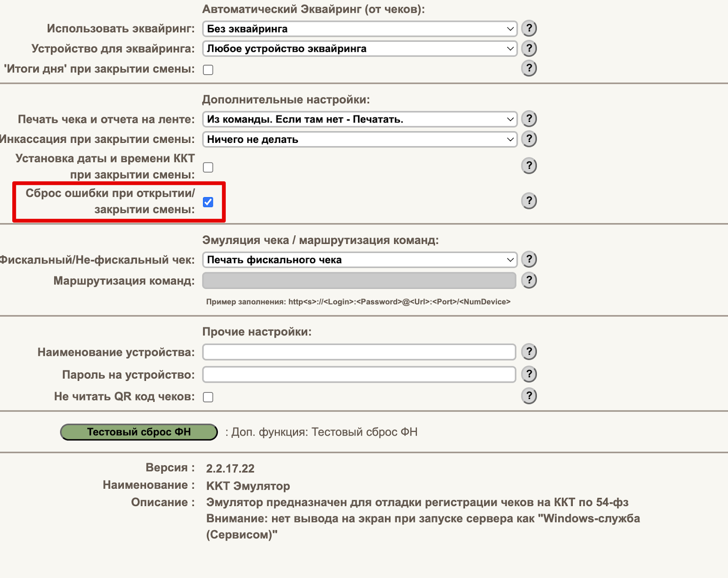Screen dimensions: 728x578
Task: Open help for 'Пароль на устройство'
Action: (529, 374)
